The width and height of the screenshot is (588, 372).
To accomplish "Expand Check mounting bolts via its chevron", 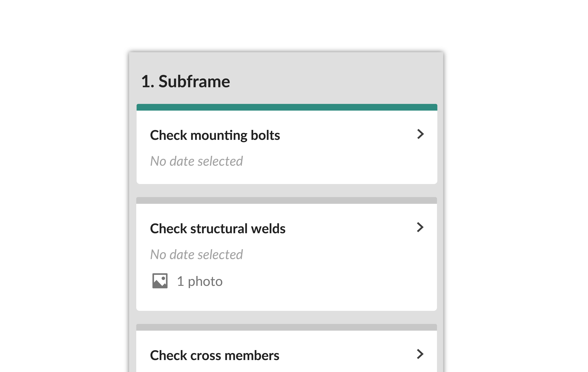I will (x=420, y=134).
